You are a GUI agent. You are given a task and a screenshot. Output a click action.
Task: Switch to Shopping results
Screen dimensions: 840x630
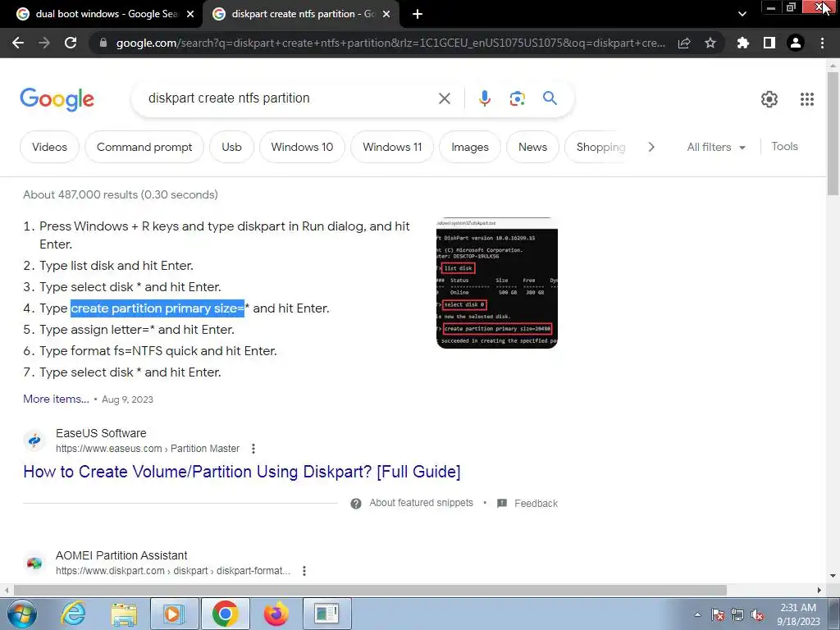600,147
